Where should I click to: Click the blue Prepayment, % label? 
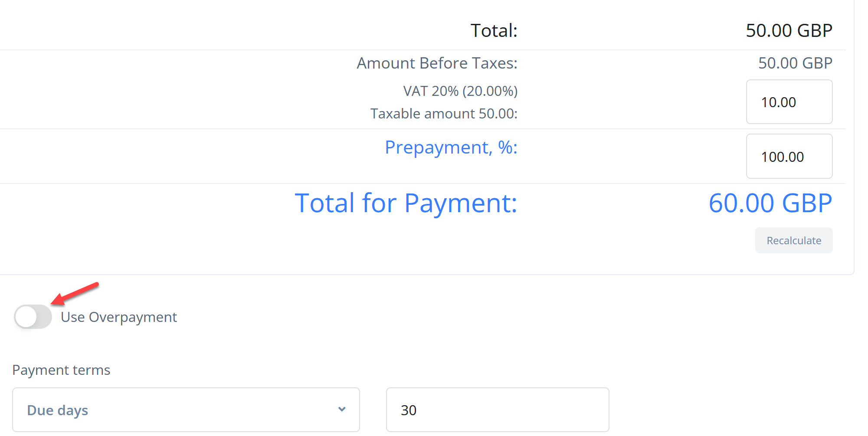[451, 148]
